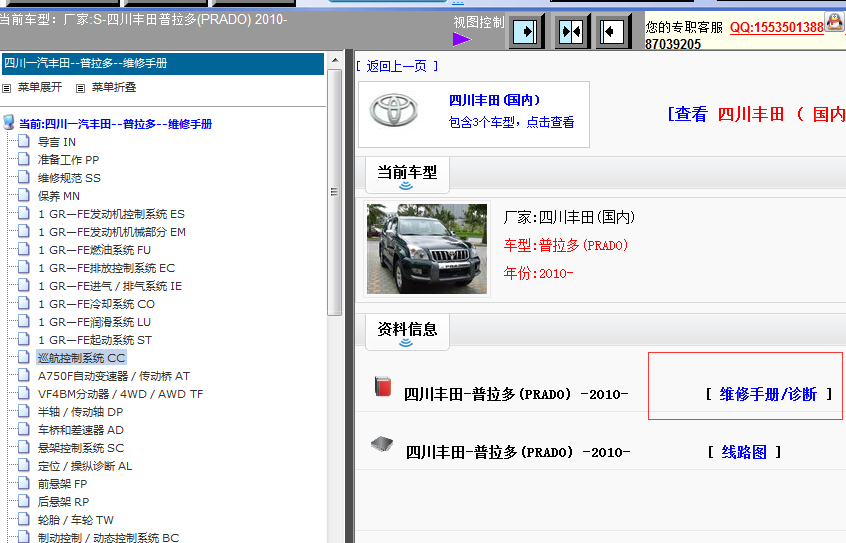This screenshot has height=543, width=846.
Task: Open 半轴 / 传动轴 DP tree item
Action: [x=80, y=412]
